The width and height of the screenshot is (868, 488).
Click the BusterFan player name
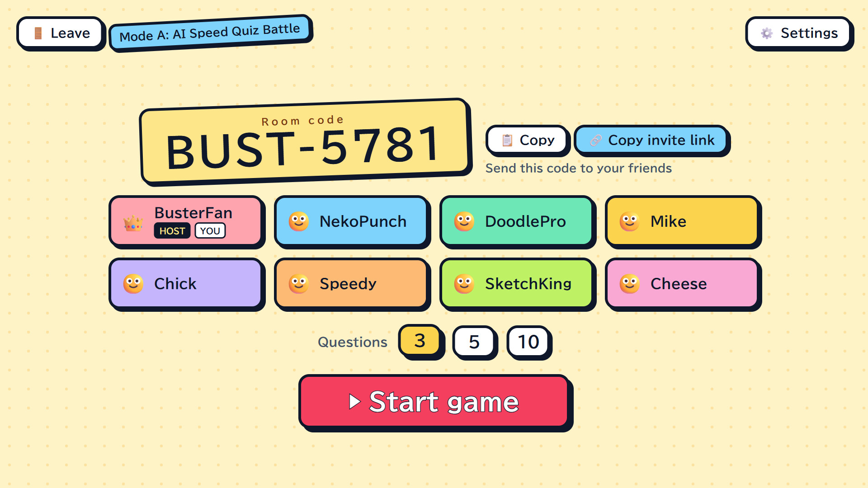pyautogui.click(x=193, y=213)
